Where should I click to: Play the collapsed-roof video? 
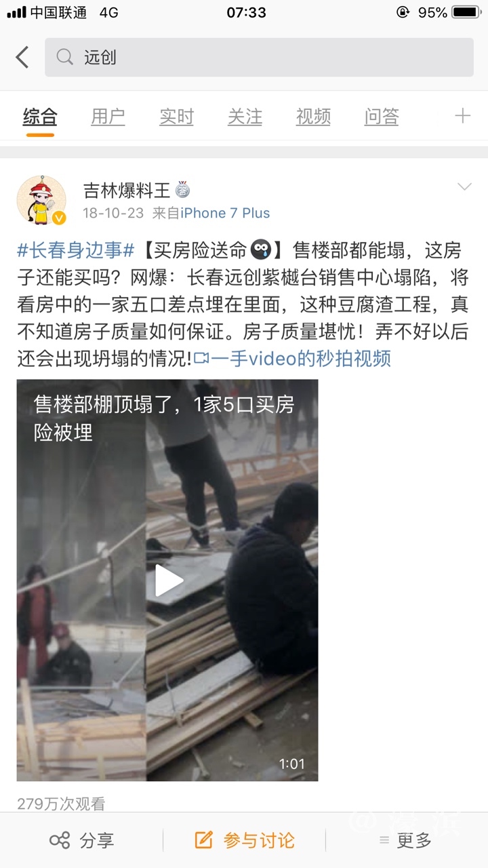(167, 580)
